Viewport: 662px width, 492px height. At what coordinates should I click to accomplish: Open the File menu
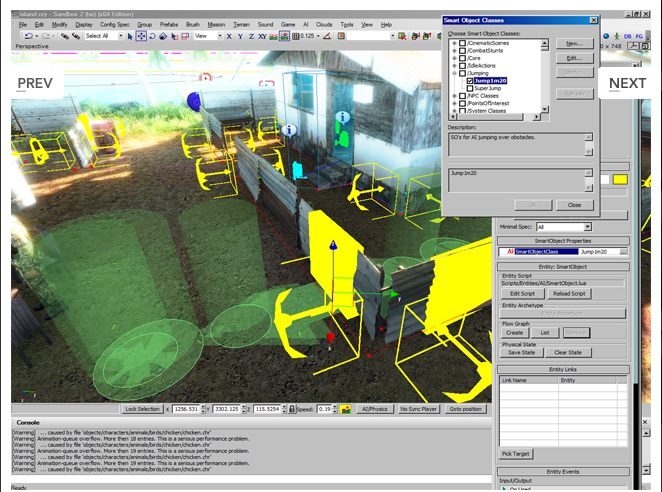pyautogui.click(x=23, y=25)
